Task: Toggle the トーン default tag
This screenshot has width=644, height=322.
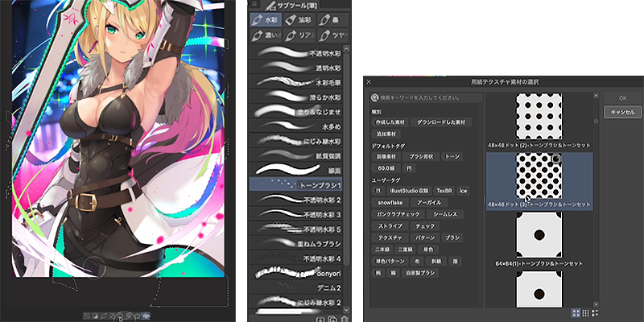Action: point(452,156)
